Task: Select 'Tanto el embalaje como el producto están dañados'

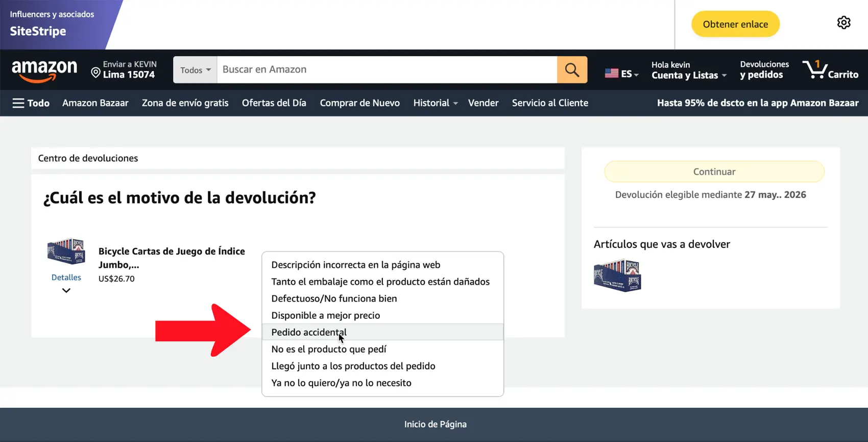Action: (x=382, y=282)
